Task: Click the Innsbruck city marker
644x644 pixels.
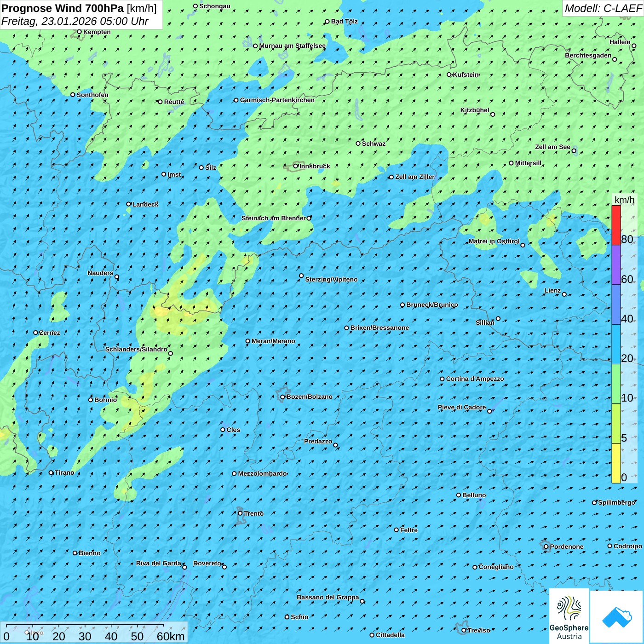Action: (296, 166)
